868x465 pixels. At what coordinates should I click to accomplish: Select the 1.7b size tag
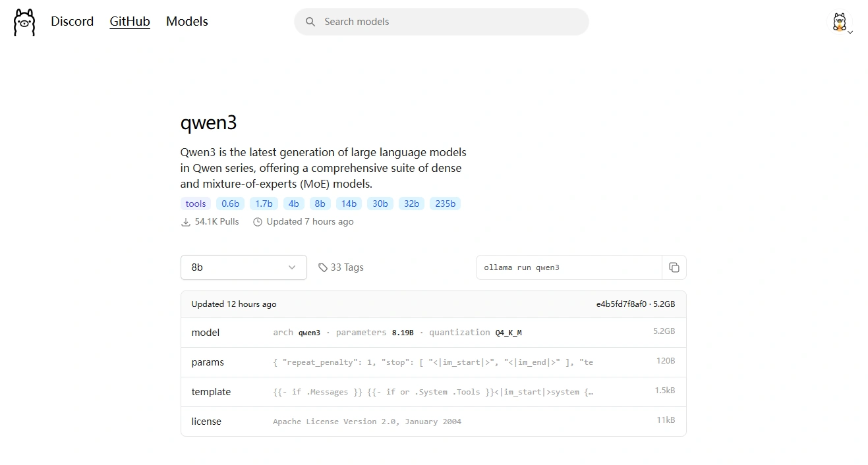tap(264, 204)
